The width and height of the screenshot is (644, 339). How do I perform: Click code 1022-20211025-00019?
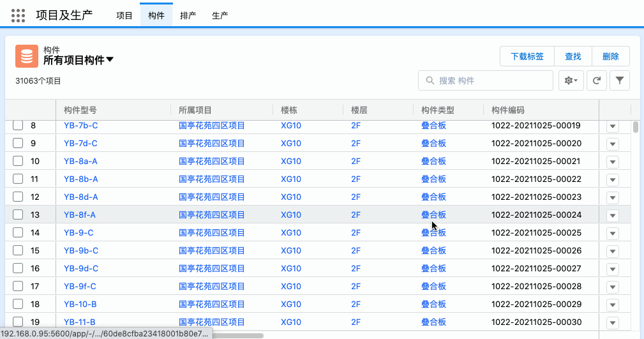point(536,125)
